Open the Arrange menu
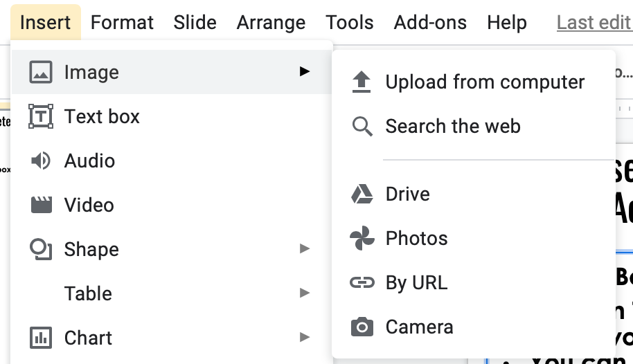The width and height of the screenshot is (633, 364). click(271, 22)
